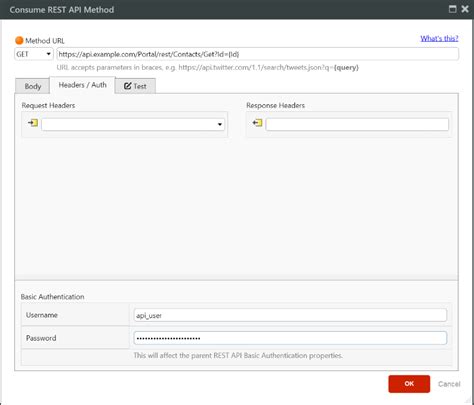Click the Basic Authentication heading
Image resolution: width=474 pixels, height=405 pixels.
pyautogui.click(x=52, y=297)
